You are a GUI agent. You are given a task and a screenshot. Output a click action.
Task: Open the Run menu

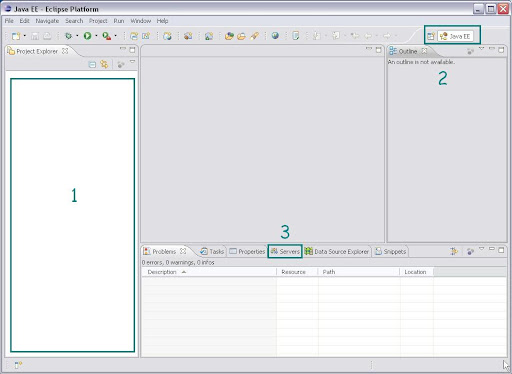pos(119,21)
